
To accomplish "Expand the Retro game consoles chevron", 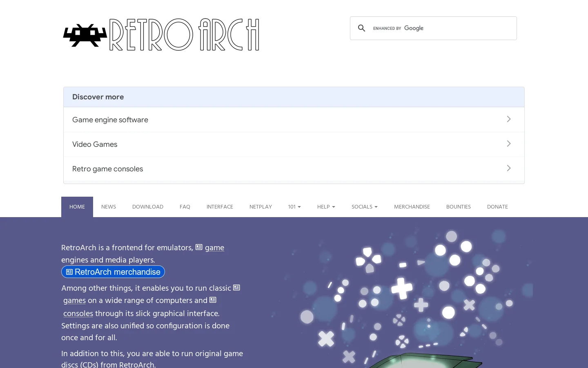I will [509, 168].
